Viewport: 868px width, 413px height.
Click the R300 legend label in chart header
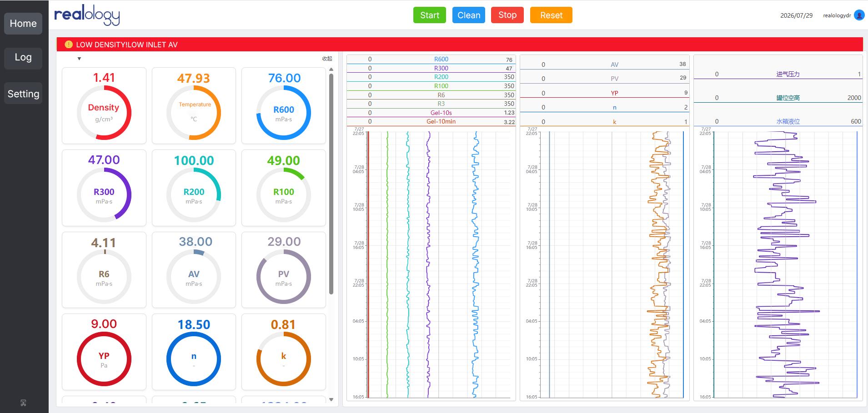[441, 68]
